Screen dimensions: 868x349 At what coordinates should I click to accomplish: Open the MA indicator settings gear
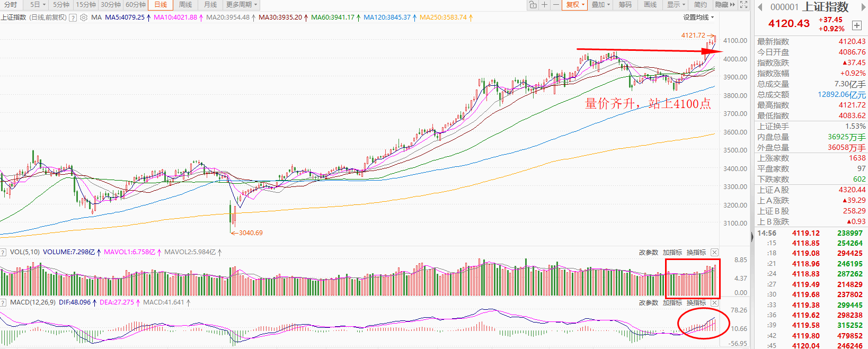pyautogui.click(x=84, y=17)
